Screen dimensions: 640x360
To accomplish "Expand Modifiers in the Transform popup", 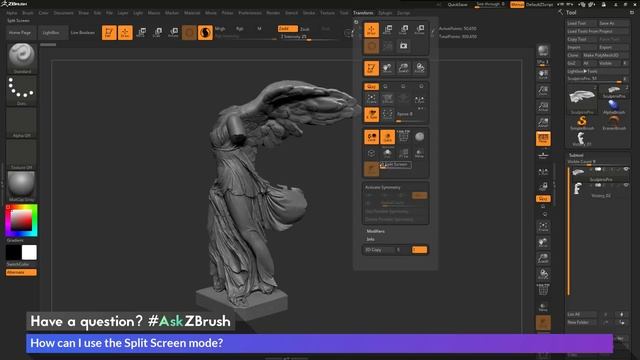I will click(376, 231).
